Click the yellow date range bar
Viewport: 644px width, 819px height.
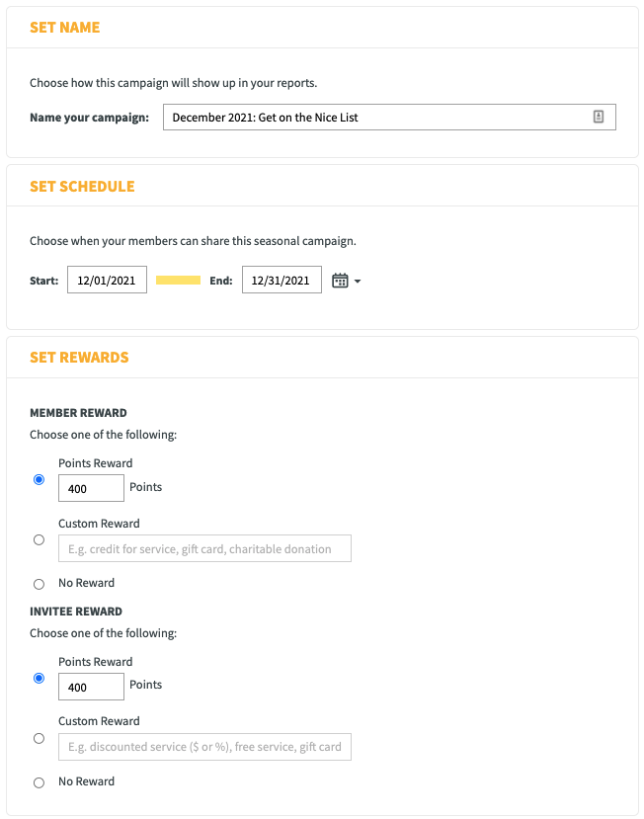(x=178, y=280)
